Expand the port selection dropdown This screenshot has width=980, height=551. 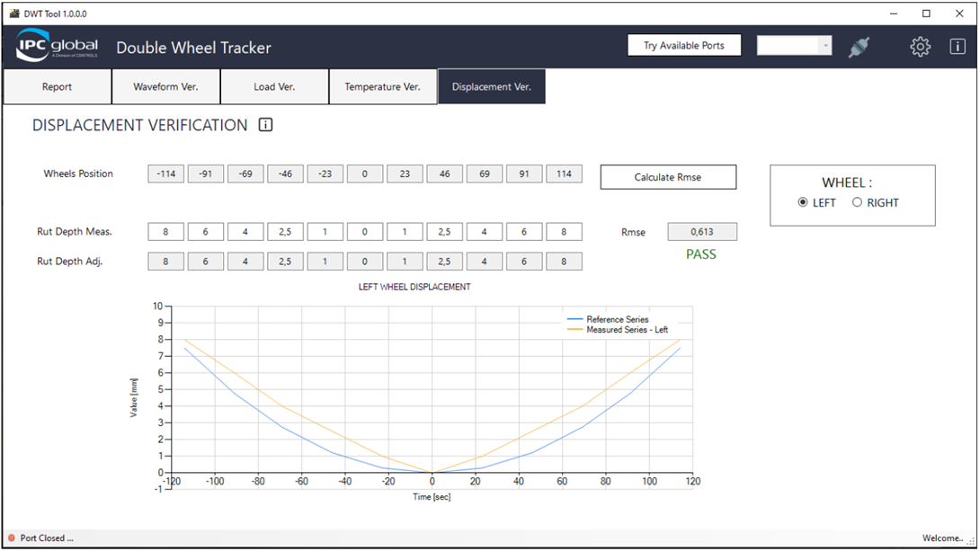pos(824,46)
